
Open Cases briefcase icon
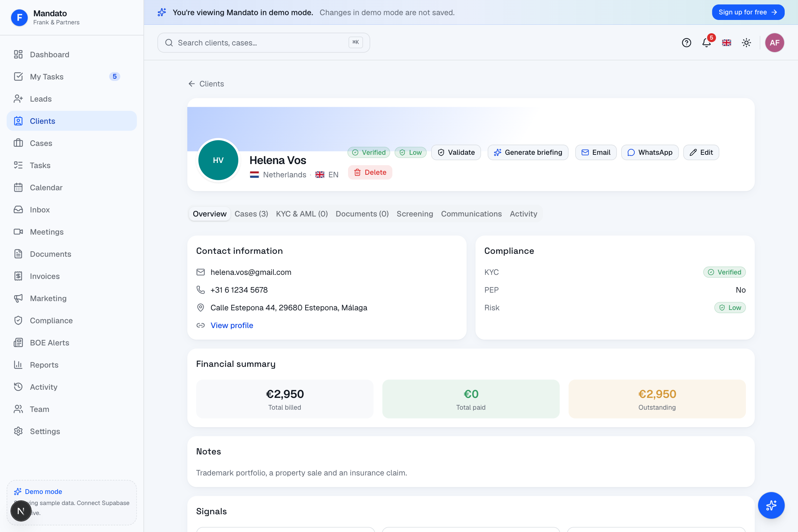(18, 143)
